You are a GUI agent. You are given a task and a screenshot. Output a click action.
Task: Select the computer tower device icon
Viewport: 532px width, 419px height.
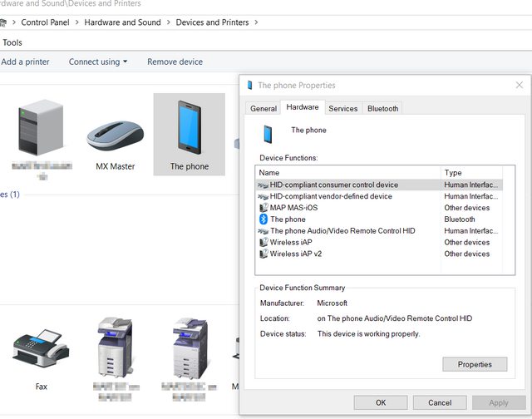click(41, 127)
